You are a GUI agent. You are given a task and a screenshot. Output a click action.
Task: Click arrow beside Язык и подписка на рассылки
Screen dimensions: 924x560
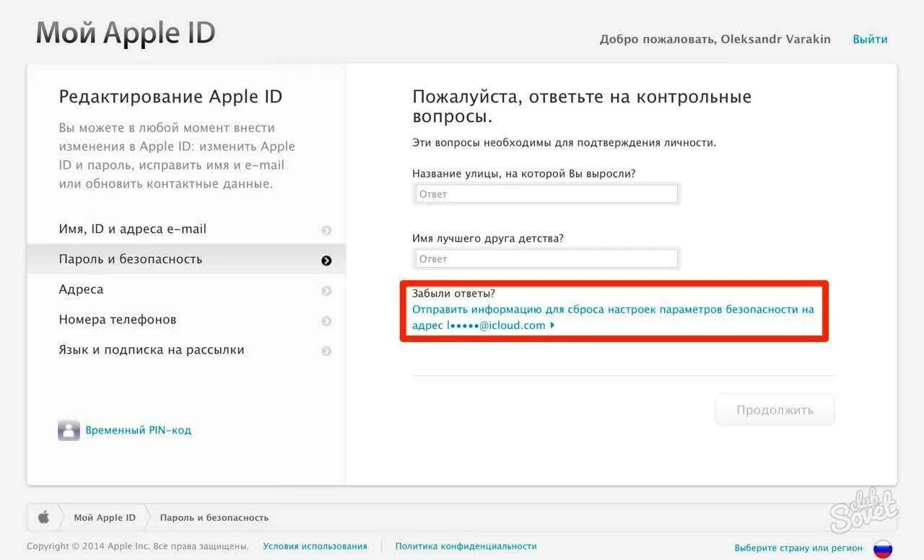[326, 351]
